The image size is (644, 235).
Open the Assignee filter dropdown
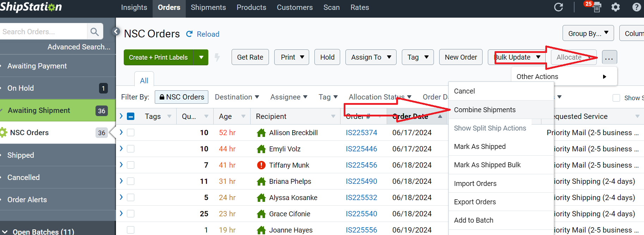289,97
